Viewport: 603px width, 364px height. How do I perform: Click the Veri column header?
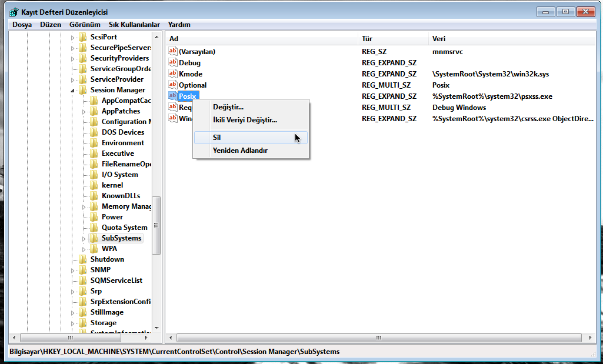tap(512, 38)
